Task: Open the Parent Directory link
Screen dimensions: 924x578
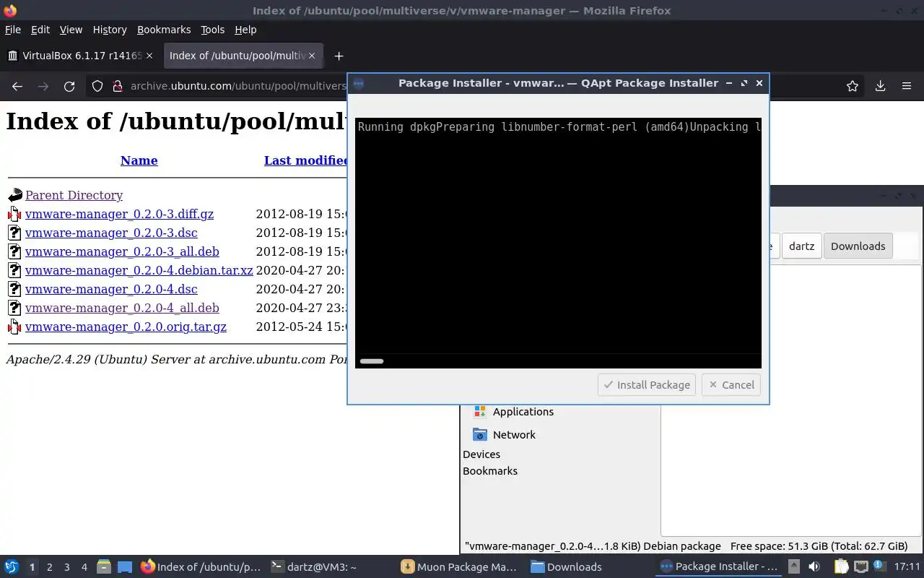Action: 74,195
